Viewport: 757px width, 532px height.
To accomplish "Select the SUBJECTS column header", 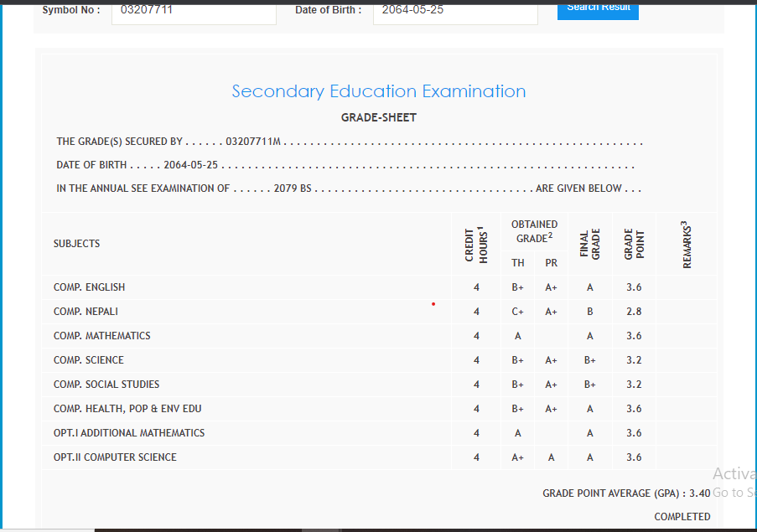I will (x=77, y=244).
